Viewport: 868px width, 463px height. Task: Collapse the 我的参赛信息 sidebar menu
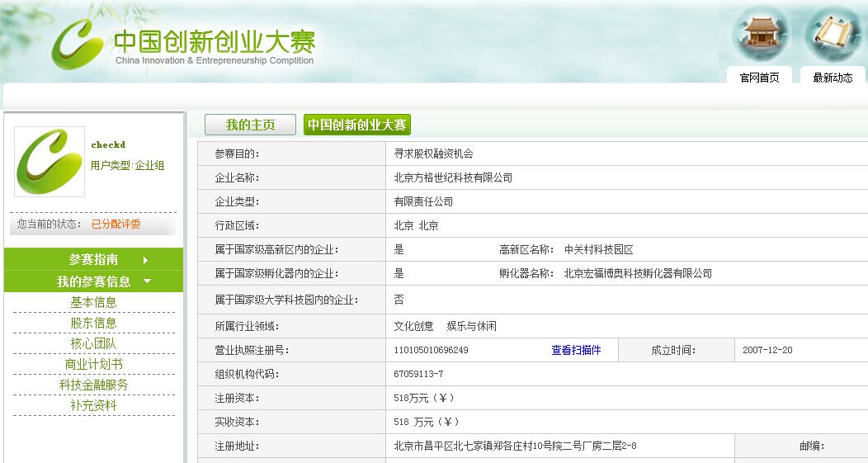pos(93,281)
